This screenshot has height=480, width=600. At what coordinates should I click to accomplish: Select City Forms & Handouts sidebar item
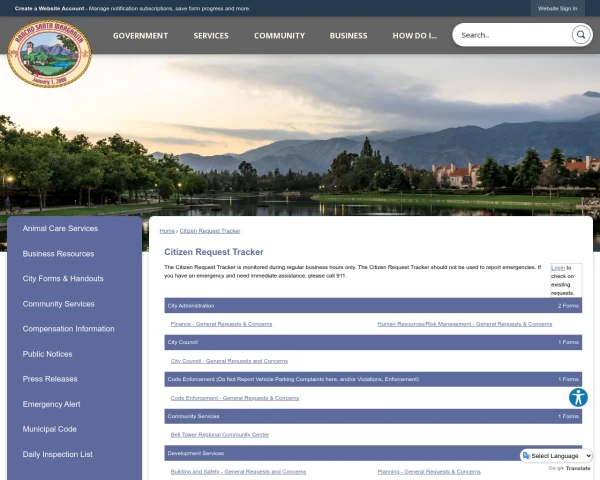63,279
